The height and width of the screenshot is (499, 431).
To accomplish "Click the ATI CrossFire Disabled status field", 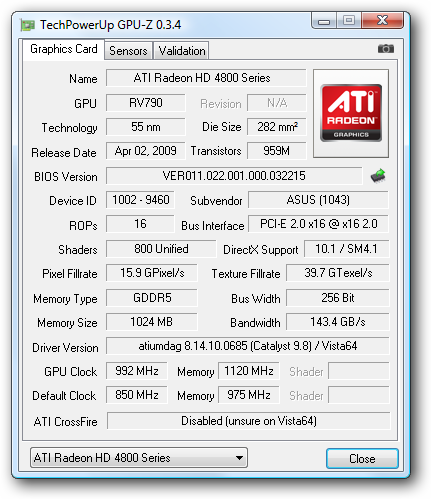I will (x=249, y=421).
